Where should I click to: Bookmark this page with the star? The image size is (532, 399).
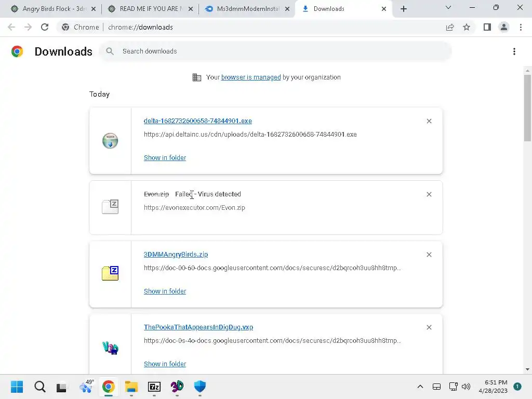coord(467,27)
